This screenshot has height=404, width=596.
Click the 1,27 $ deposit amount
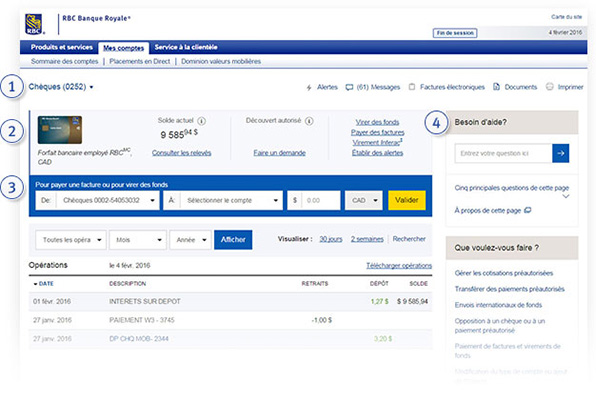[379, 301]
